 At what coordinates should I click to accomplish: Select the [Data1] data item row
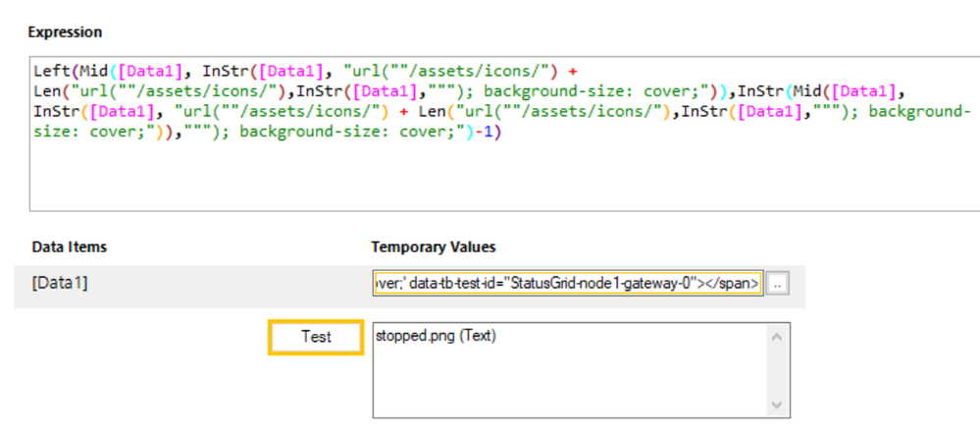186,285
